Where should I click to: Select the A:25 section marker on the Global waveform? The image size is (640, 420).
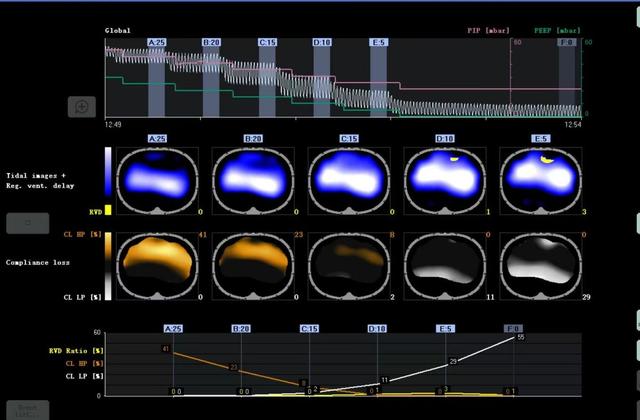pos(157,43)
